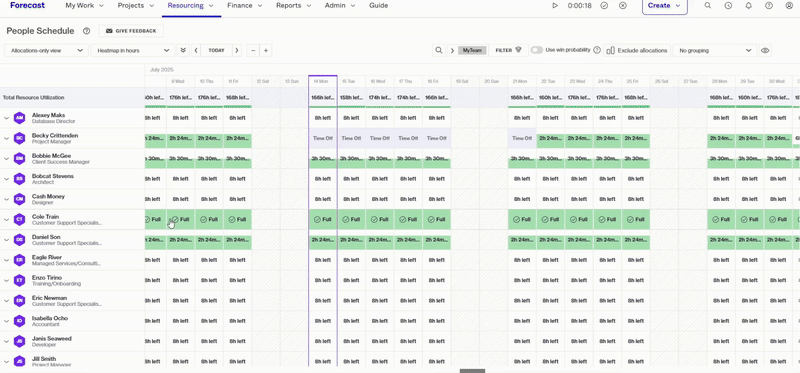Go to next period with right arrow
This screenshot has width=800, height=373.
click(x=236, y=51)
